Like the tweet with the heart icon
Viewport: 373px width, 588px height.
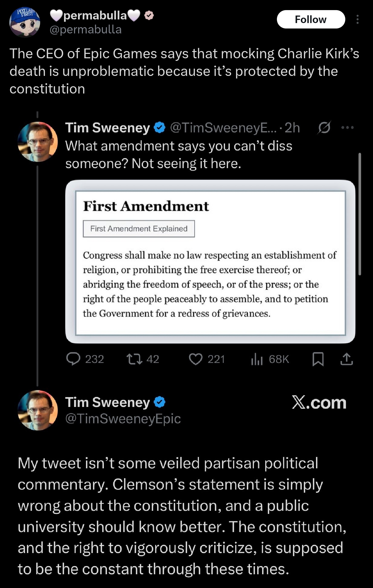tap(196, 359)
